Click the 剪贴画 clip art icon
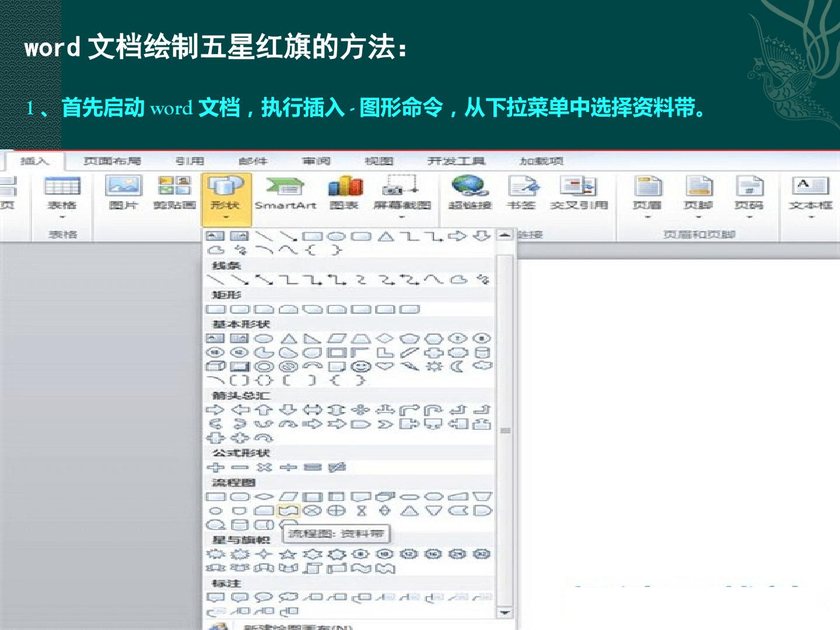 174,194
